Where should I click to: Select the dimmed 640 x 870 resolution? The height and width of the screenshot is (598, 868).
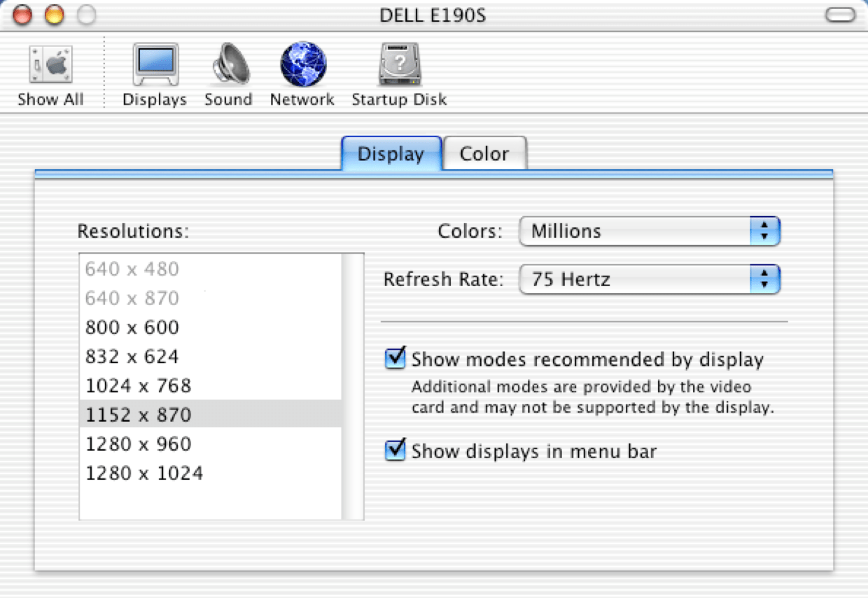tap(210, 299)
